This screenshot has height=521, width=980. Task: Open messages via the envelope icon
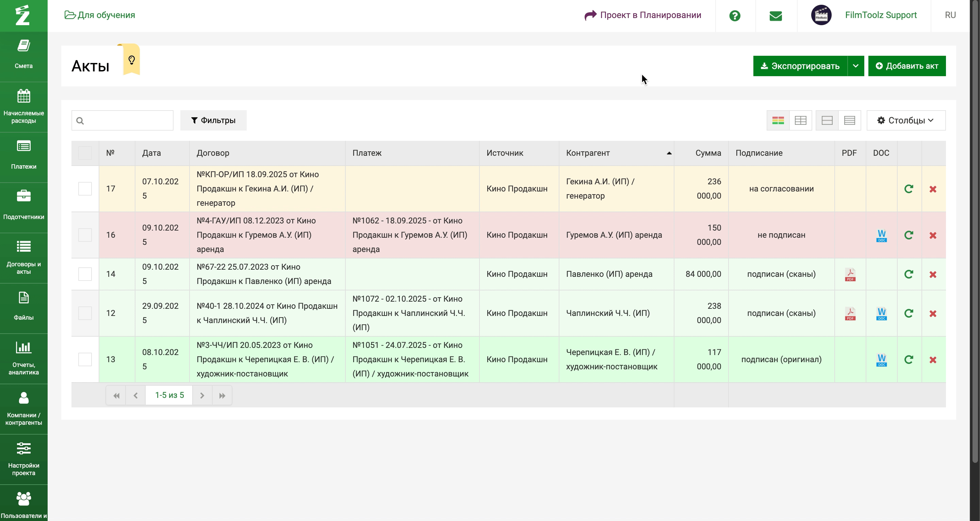tap(775, 16)
